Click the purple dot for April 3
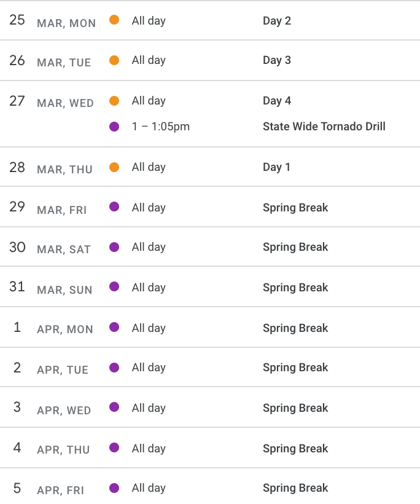Screen dimensions: 420x504 (114, 407)
